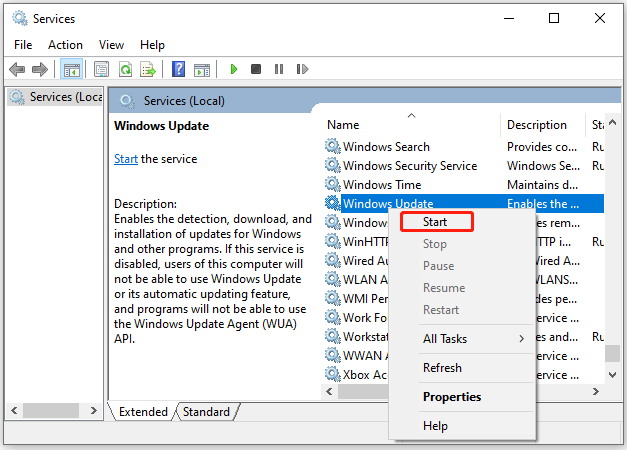This screenshot has height=450, width=627.
Task: Choose Help in the context menu
Action: pos(462,426)
